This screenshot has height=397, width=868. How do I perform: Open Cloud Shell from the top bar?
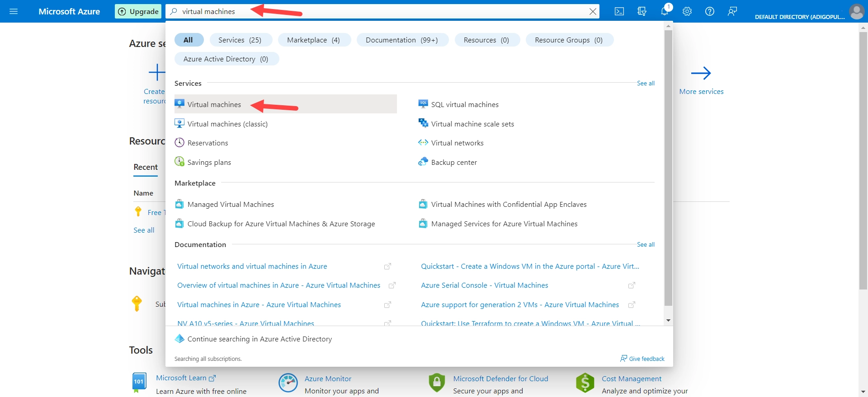pos(619,11)
